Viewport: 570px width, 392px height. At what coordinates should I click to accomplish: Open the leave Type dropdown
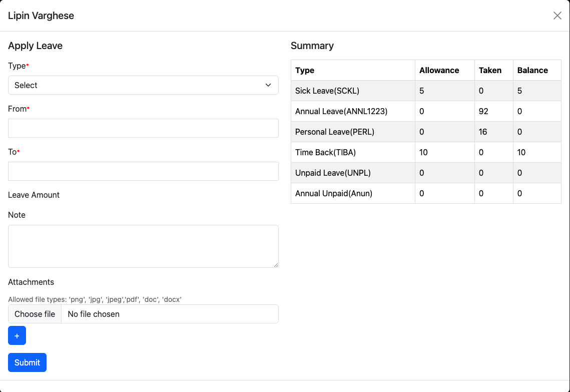[143, 85]
